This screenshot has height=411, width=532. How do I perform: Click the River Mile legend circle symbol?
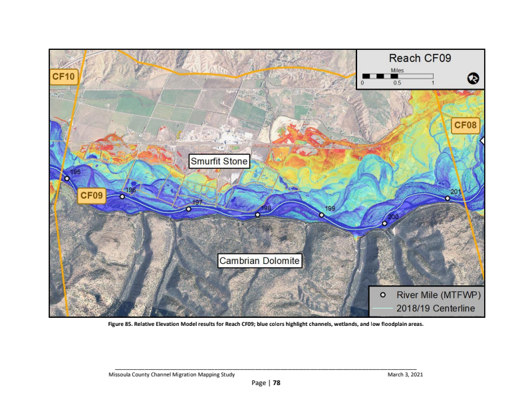coord(383,295)
